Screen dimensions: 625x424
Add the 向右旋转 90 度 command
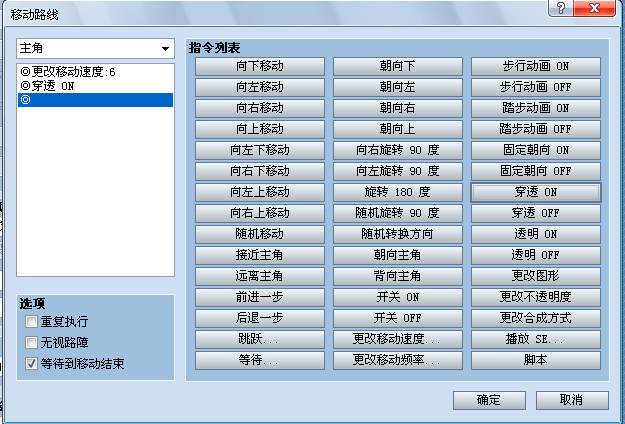click(x=398, y=150)
